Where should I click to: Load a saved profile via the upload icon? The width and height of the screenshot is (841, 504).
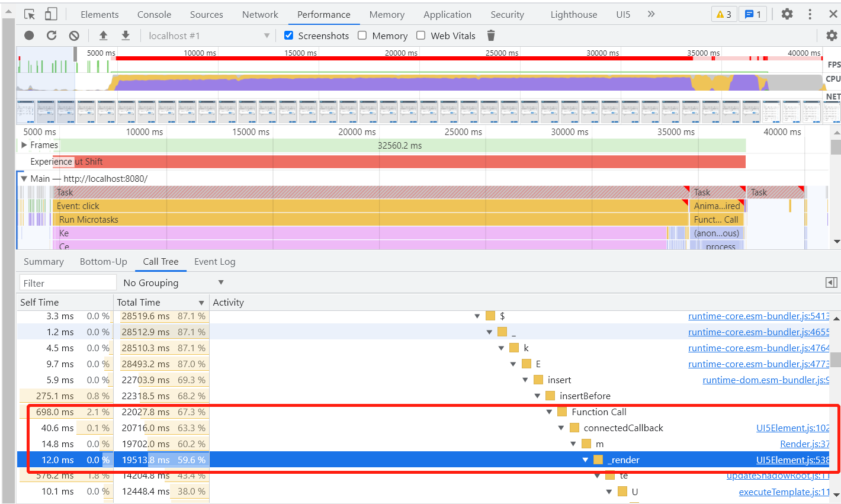click(x=103, y=35)
